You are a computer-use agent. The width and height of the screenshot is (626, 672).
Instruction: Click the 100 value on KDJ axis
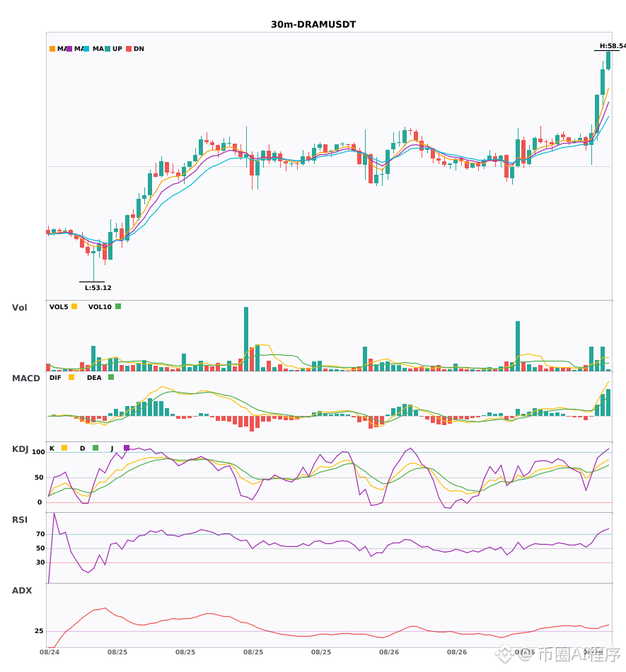[39, 452]
